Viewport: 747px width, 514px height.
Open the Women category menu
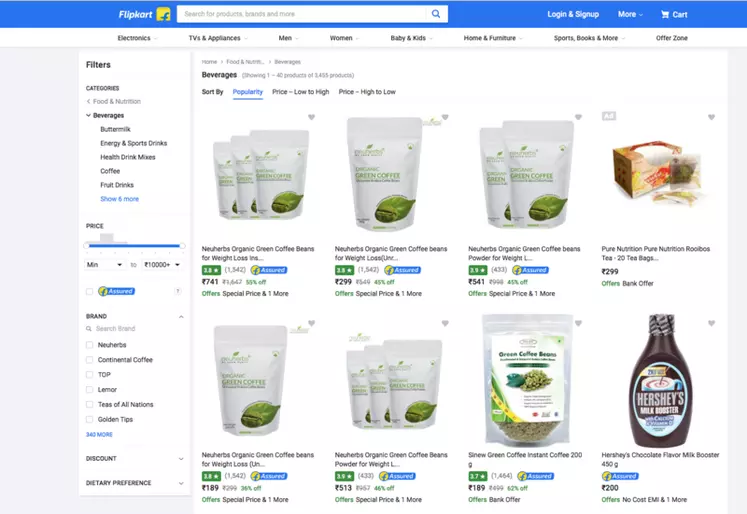pyautogui.click(x=344, y=38)
